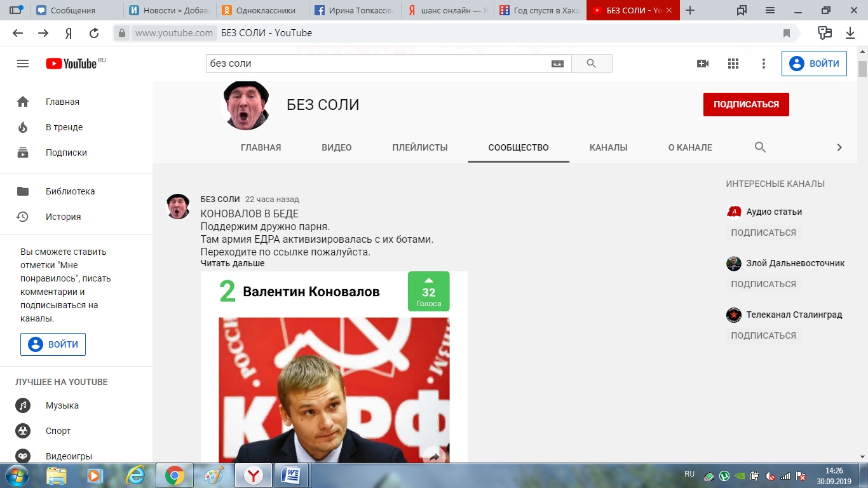Switch to the шанс онлайн Yandex tab
Image resolution: width=868 pixels, height=488 pixels.
(447, 10)
